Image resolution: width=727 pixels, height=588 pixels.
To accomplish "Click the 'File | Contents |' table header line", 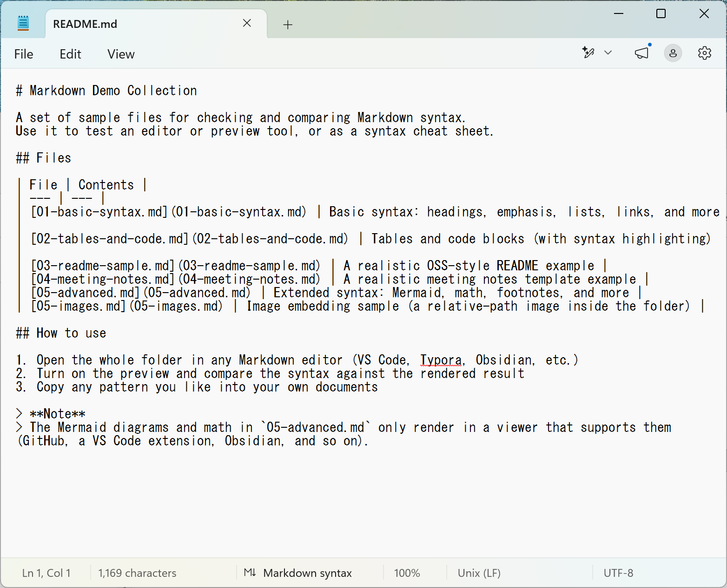I will pos(82,185).
